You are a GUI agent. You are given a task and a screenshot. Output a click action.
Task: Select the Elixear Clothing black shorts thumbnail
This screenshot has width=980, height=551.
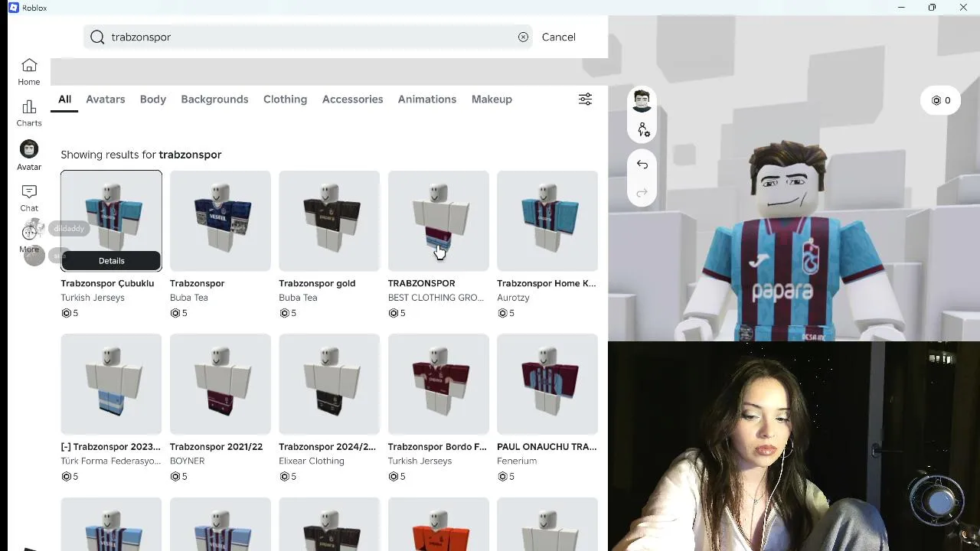329,384
